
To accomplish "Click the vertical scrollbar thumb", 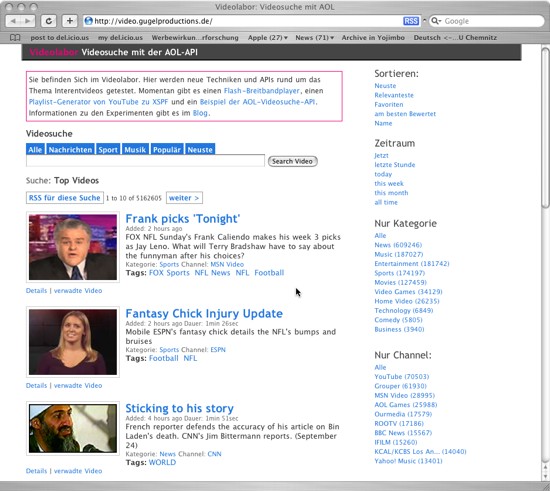I will point(545,128).
